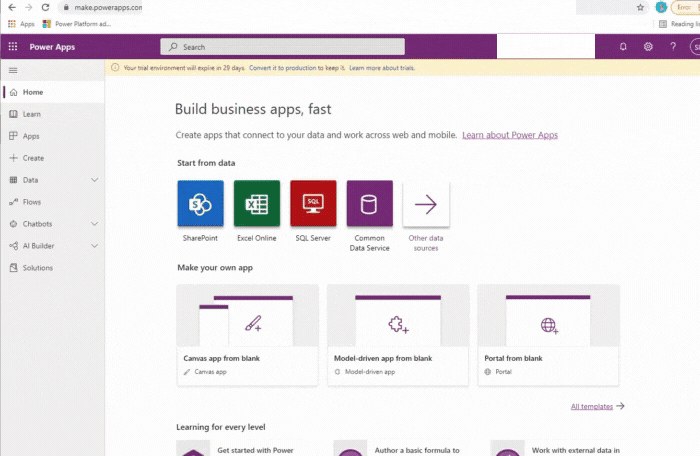Click the Error extension button
Image resolution: width=700 pixels, height=456 pixels.
[x=685, y=8]
